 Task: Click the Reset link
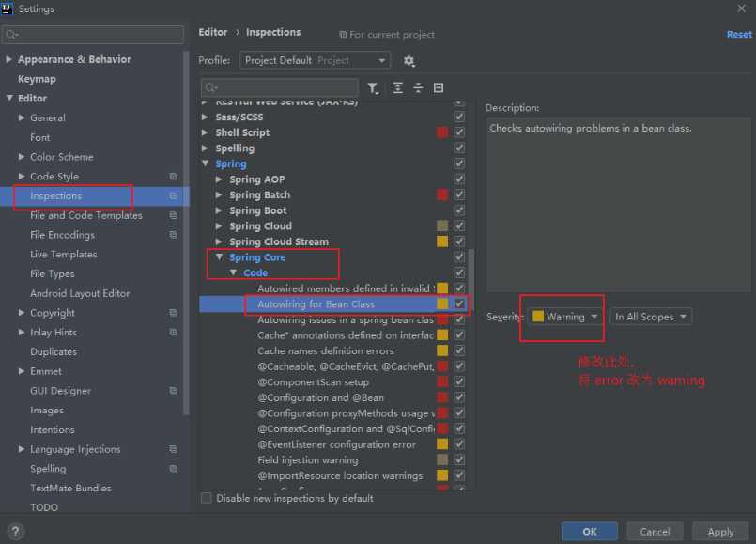[x=739, y=35]
